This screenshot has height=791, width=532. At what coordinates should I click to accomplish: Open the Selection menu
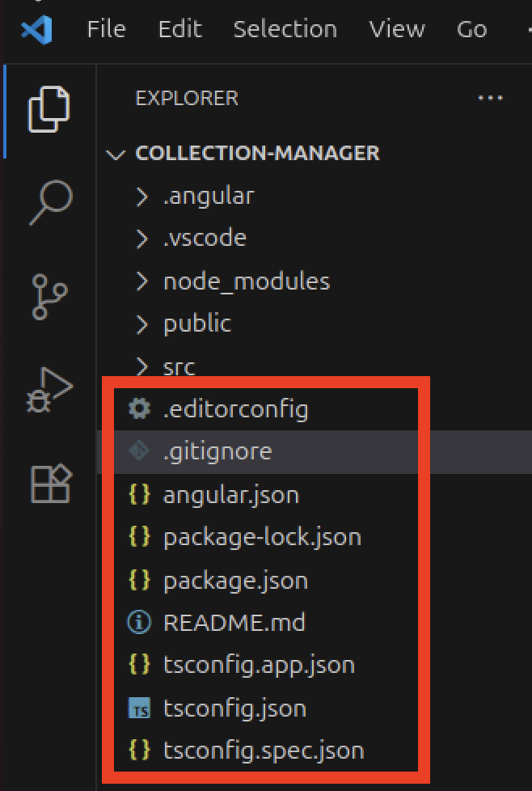pyautogui.click(x=285, y=30)
